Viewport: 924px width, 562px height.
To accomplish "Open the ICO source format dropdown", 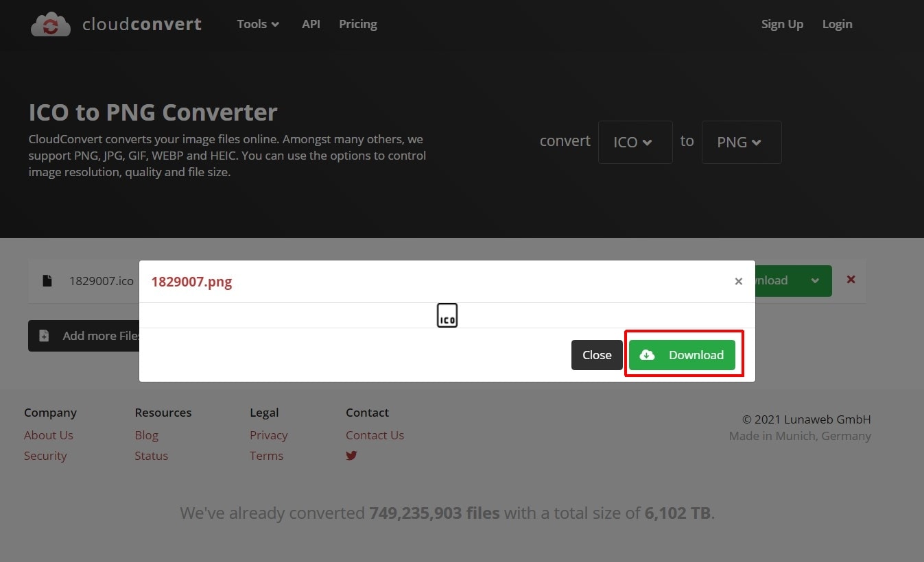I will tap(635, 142).
